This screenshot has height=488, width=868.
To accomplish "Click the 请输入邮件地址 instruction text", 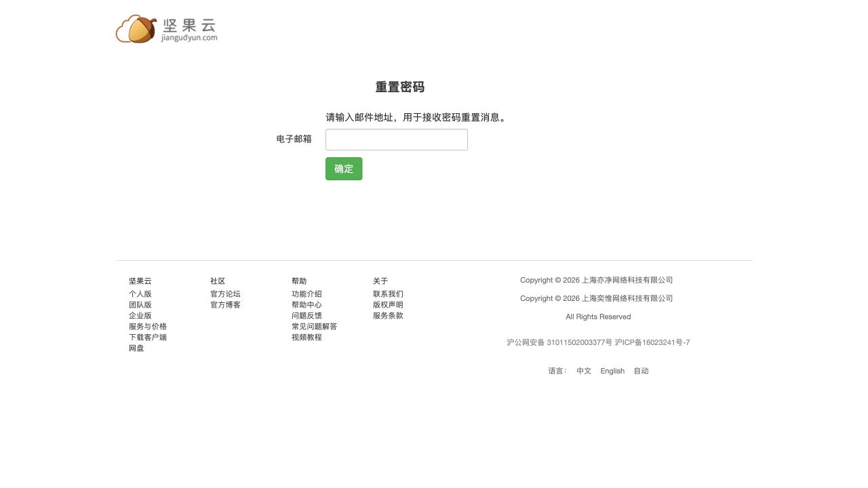I will tap(416, 117).
